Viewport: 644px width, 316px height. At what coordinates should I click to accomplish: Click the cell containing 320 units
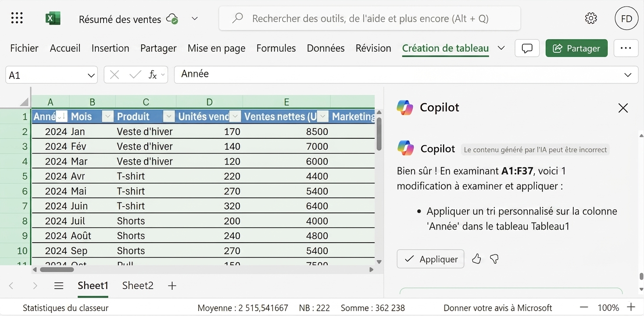click(x=209, y=206)
